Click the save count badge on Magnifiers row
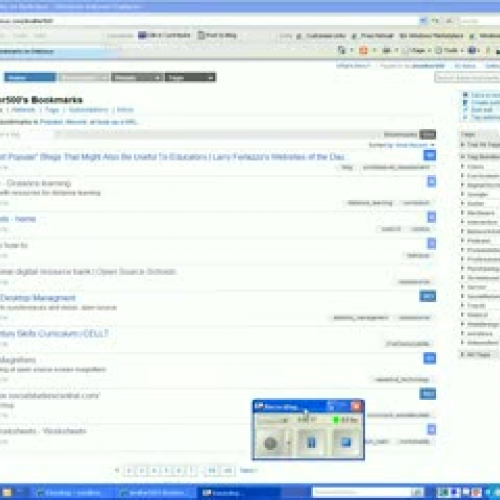Screen dimensions: 500x500 click(x=430, y=358)
